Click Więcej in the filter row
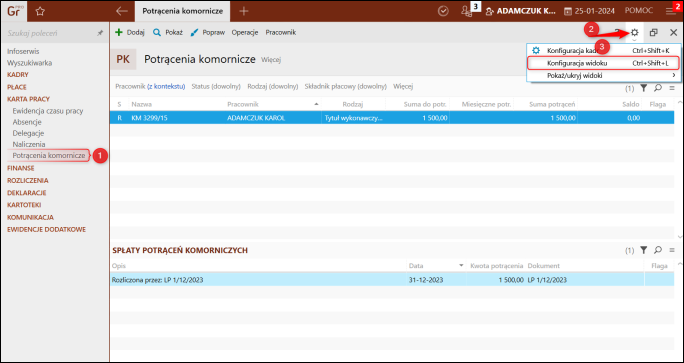The height and width of the screenshot is (363, 684). click(403, 86)
